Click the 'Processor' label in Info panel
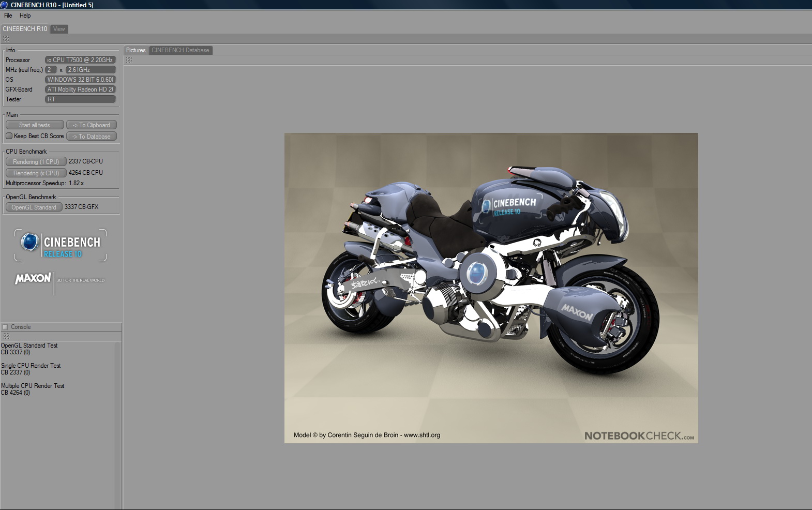Viewport: 812px width, 510px height. pos(18,60)
